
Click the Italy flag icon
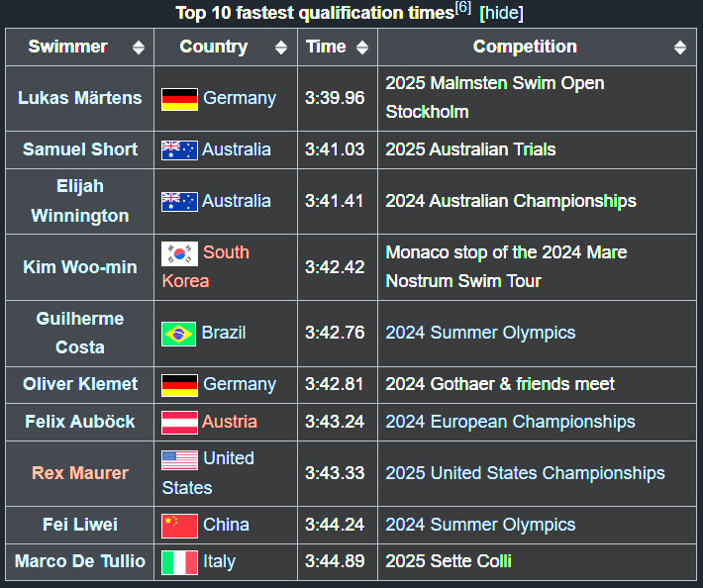[179, 562]
